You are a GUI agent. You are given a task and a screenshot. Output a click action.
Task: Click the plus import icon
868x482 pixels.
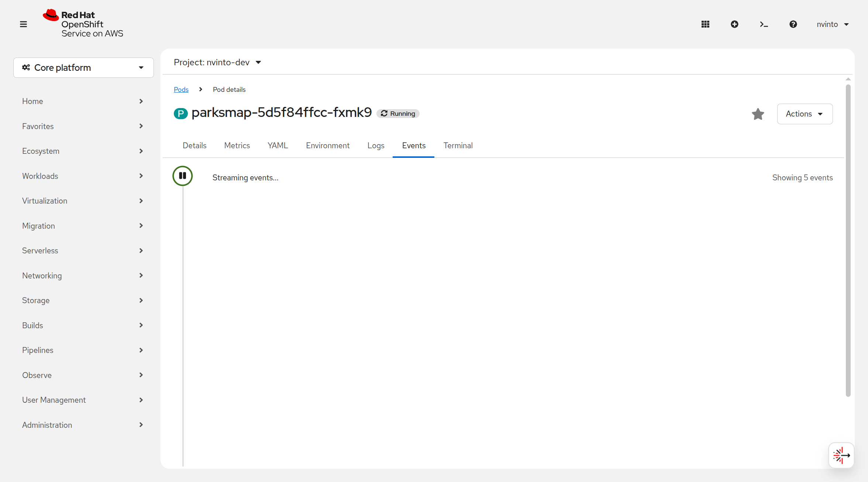(x=734, y=24)
